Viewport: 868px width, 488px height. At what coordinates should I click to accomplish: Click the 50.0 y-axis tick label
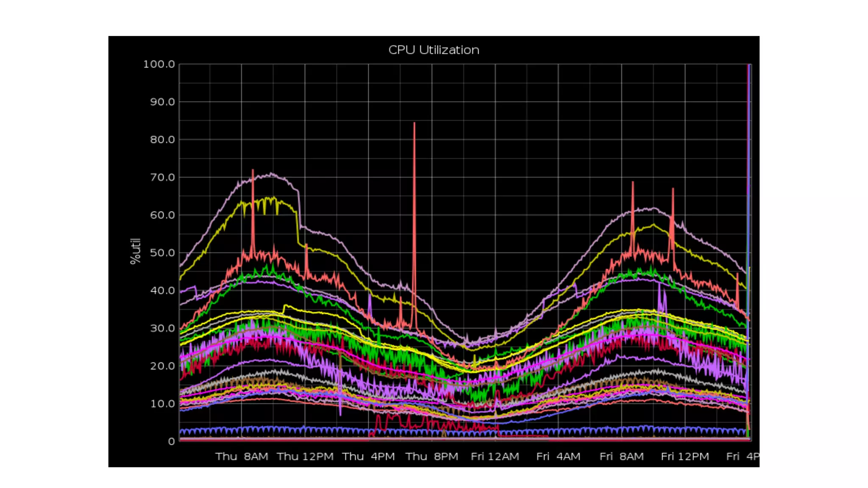tap(162, 253)
